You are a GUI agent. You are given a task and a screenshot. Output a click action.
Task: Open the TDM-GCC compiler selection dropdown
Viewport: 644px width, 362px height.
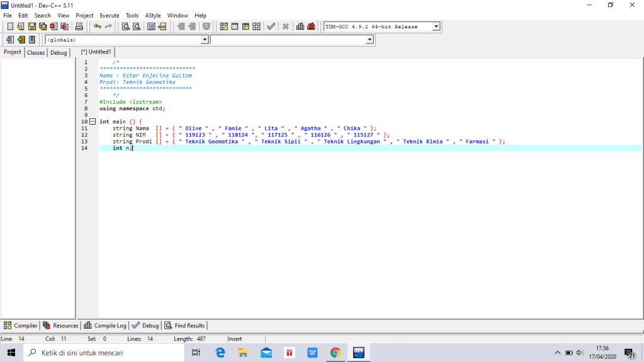(436, 26)
